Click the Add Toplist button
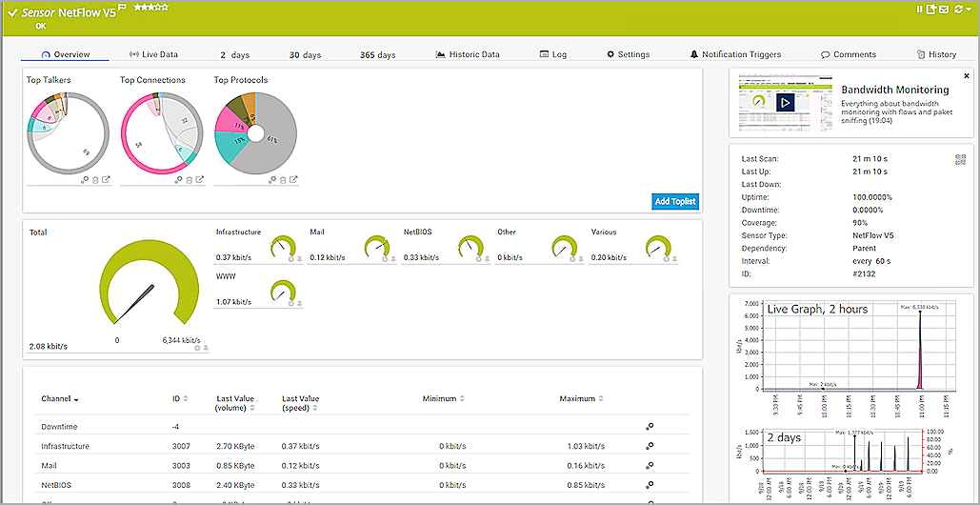 coord(674,202)
